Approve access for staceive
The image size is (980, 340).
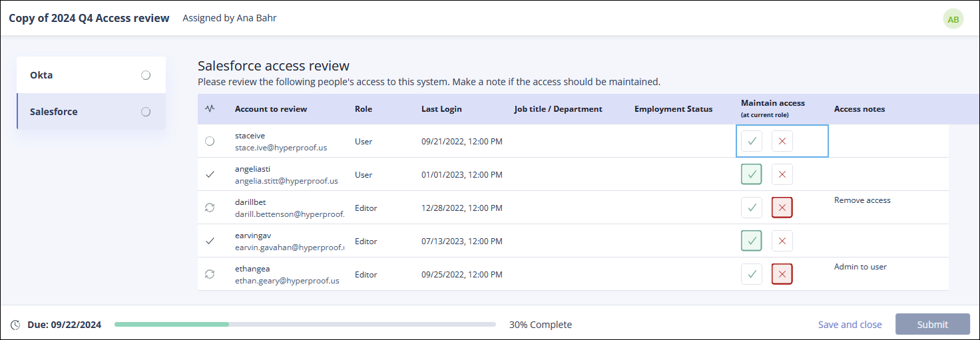click(x=752, y=141)
